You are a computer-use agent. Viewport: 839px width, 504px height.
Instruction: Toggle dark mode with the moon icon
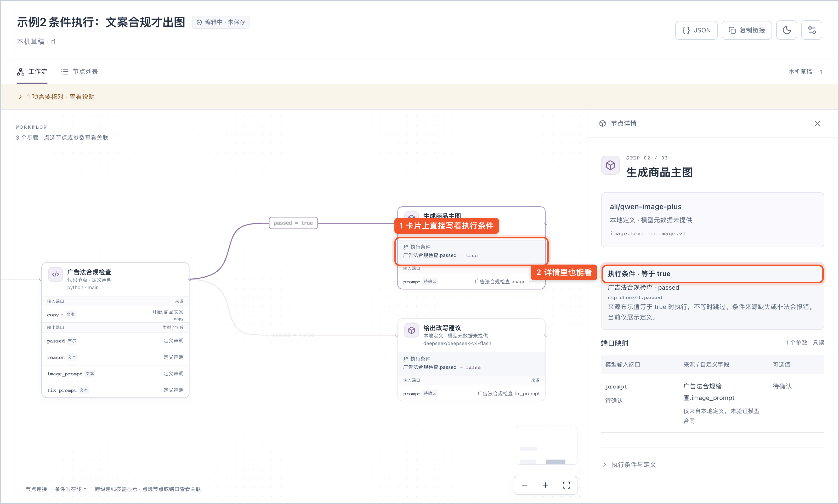[x=786, y=30]
